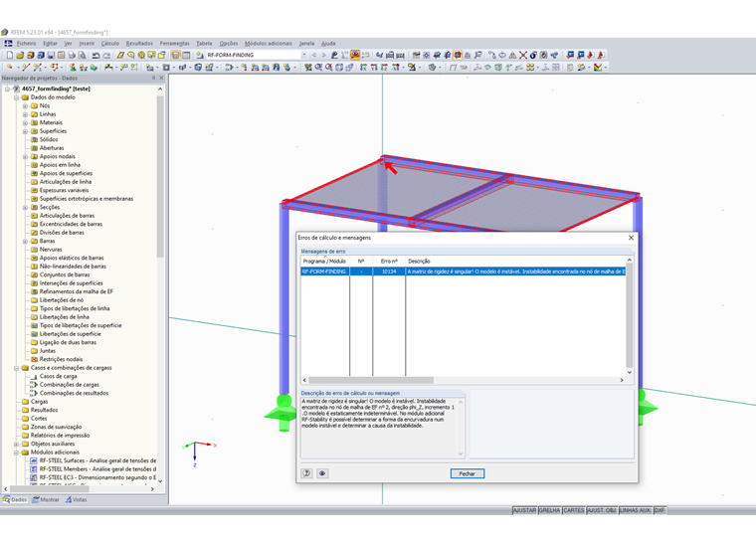
Task: Click the icon left of RF-FORM-FINDING combo
Action: pyautogui.click(x=200, y=55)
